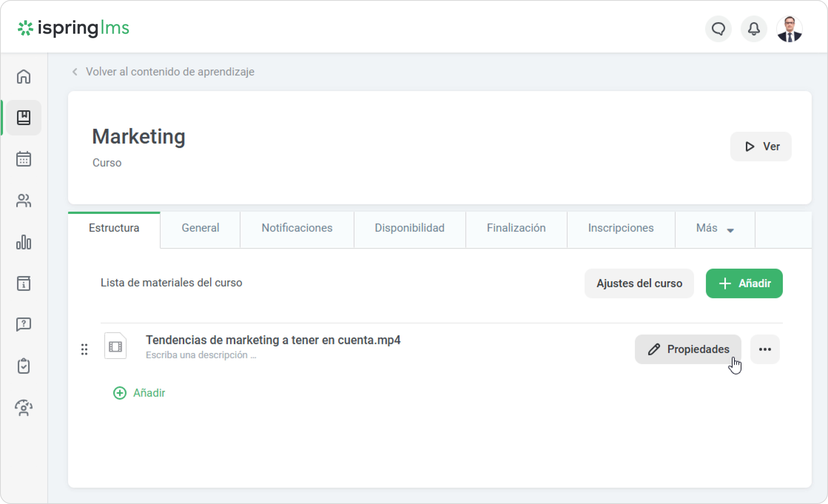Open the three-dots menu for the video
The height and width of the screenshot is (504, 828).
click(765, 349)
